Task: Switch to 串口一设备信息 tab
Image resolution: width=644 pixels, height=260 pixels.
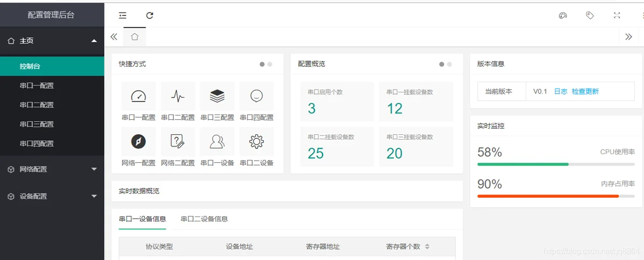Action: pos(142,219)
